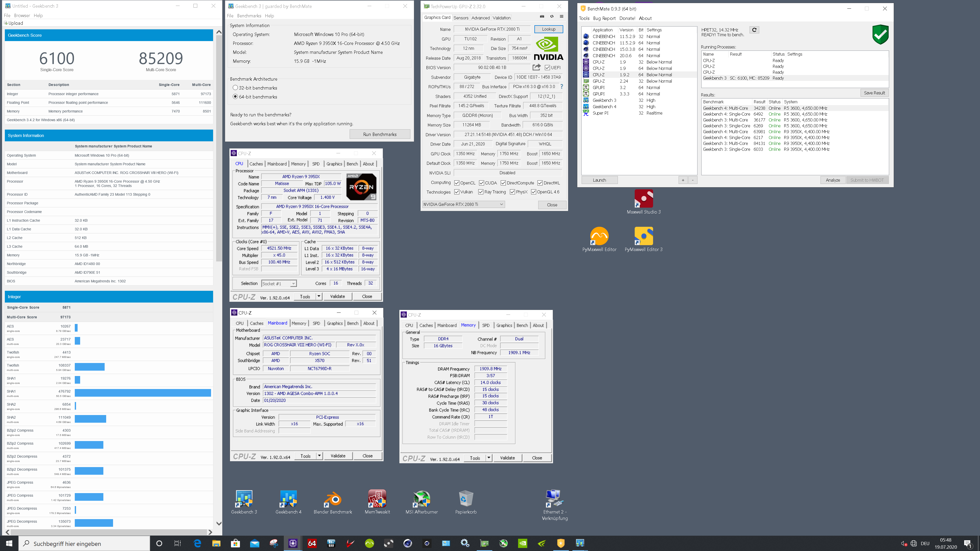Click the BIOS share/export icon in GPU-Z
The height and width of the screenshot is (551, 980).
pos(536,67)
